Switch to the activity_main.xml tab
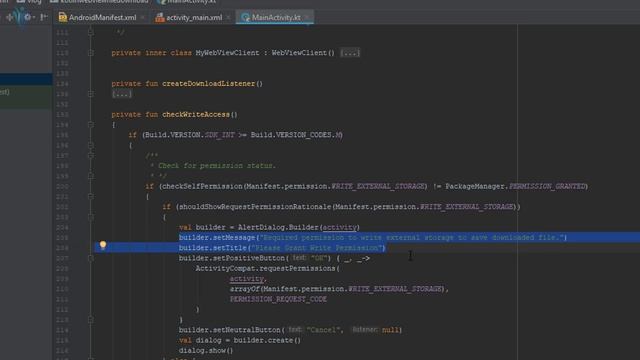This screenshot has height=360, width=640. click(193, 18)
